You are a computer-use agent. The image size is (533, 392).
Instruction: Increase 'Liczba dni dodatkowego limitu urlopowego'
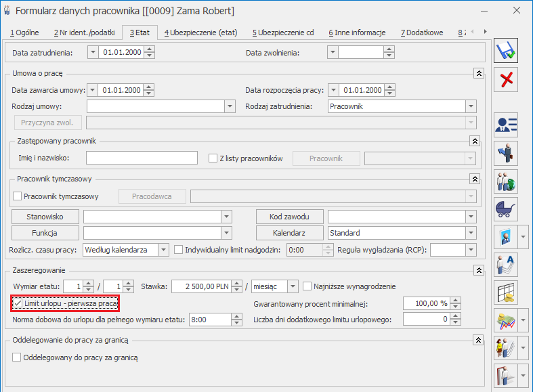point(456,316)
